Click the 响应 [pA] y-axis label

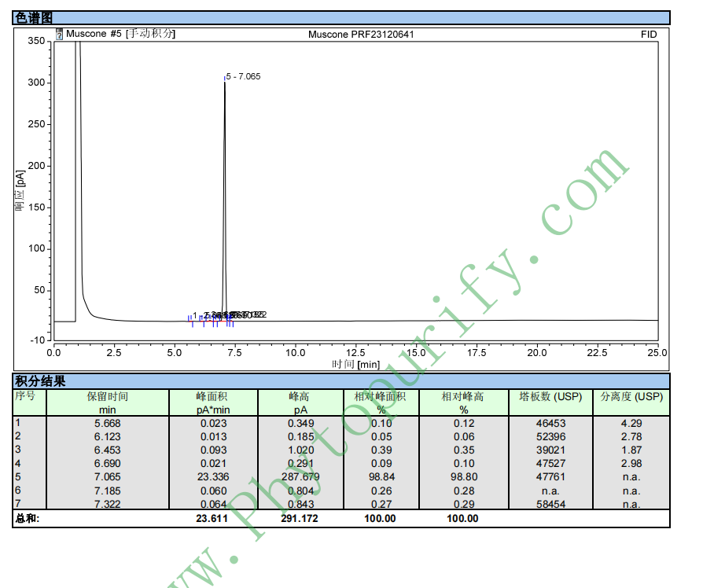pyautogui.click(x=20, y=192)
